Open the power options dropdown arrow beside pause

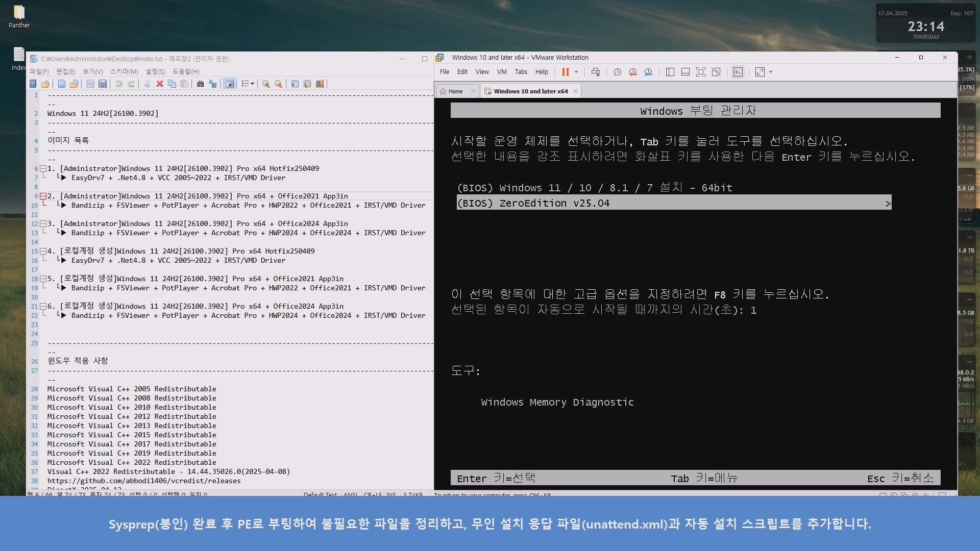[x=576, y=72]
